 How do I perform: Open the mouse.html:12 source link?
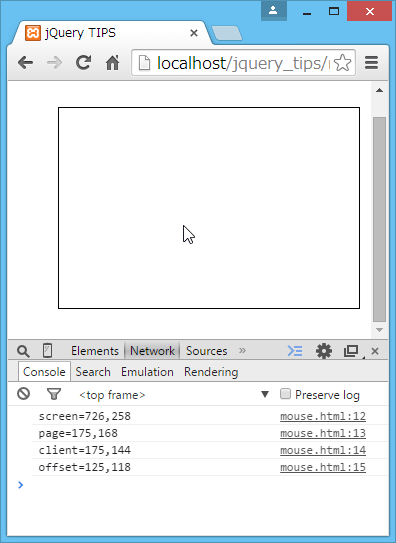tap(323, 416)
